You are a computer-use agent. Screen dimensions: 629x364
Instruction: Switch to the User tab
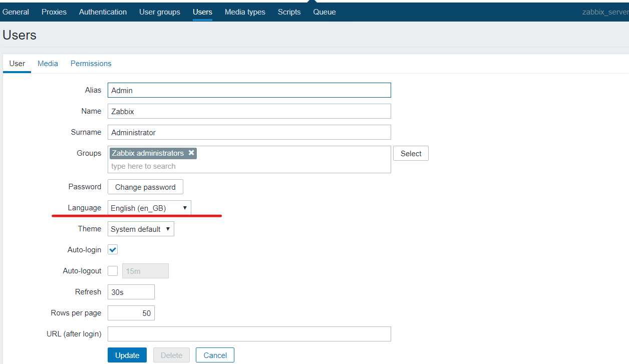17,64
